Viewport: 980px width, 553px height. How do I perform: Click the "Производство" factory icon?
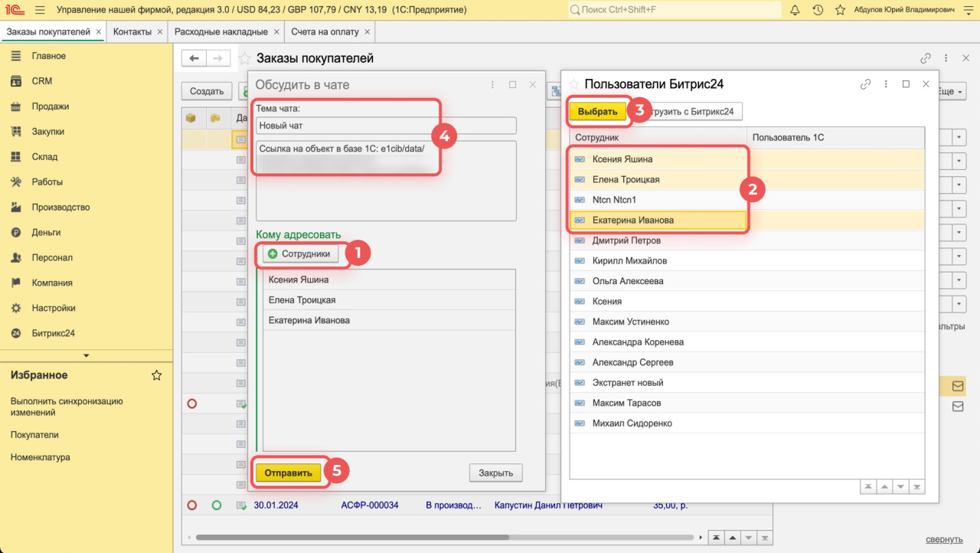[x=16, y=208]
